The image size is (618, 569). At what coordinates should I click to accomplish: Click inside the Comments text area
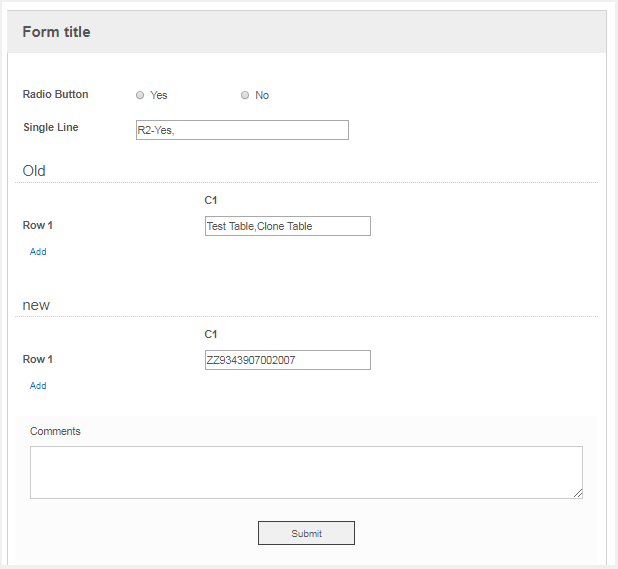pos(306,472)
